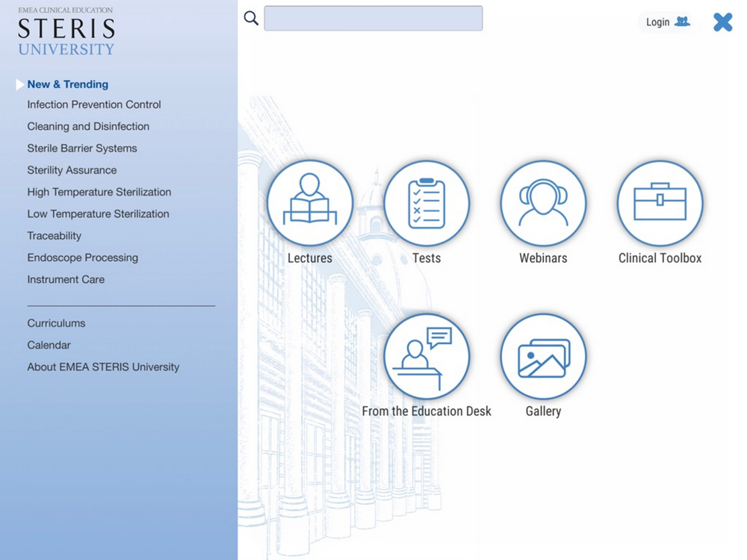Image resolution: width=747 pixels, height=560 pixels.
Task: Select Infection Prevention Control category
Action: 94,105
